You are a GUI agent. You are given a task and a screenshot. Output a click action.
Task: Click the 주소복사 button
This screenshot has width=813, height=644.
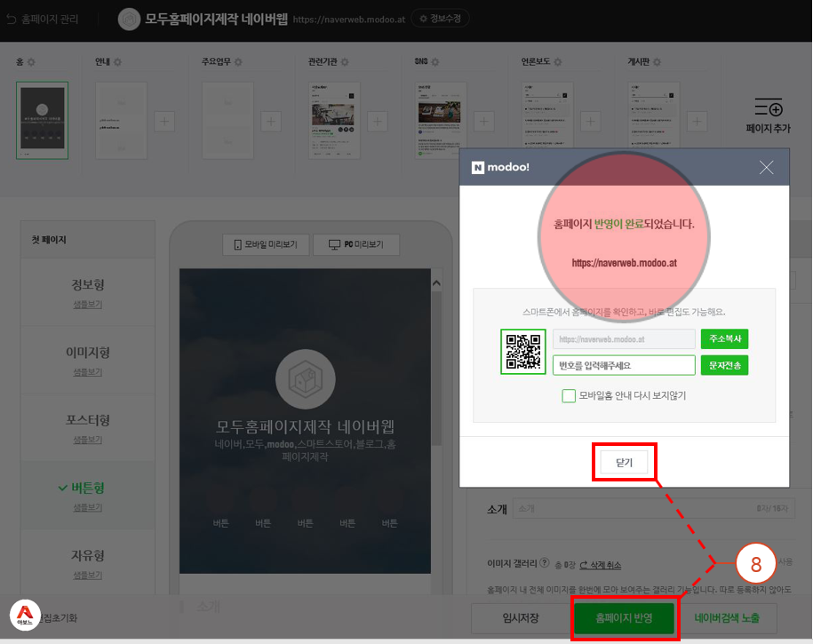point(724,338)
